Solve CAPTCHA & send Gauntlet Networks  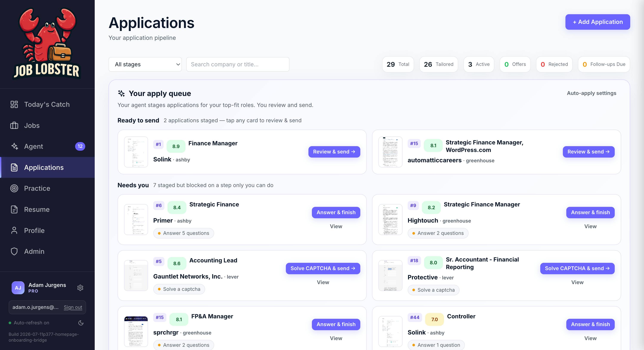(x=323, y=268)
